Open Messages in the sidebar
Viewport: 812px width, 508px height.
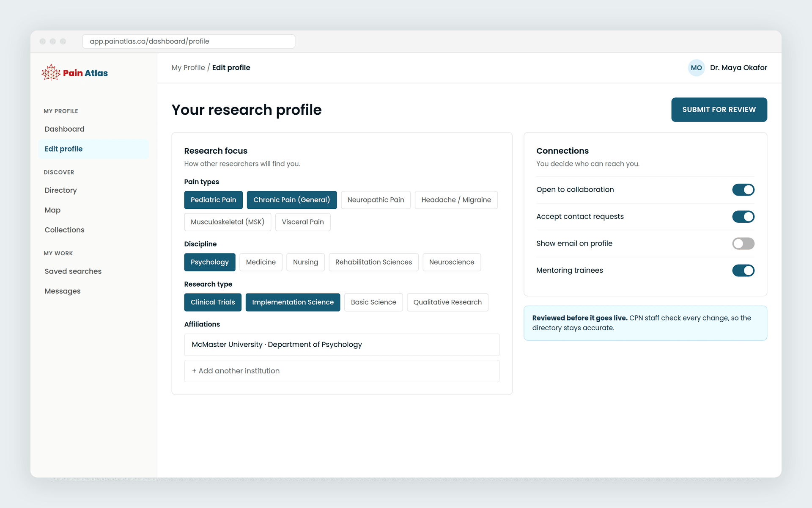[93, 291]
